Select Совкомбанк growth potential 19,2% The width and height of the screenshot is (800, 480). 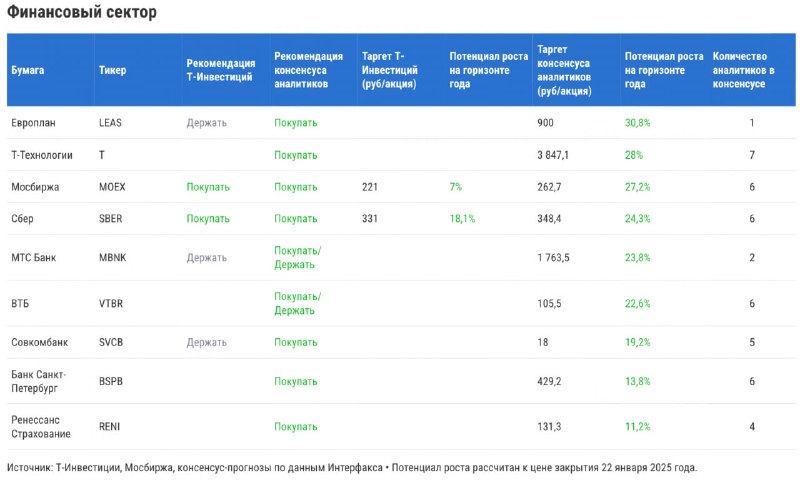[637, 342]
